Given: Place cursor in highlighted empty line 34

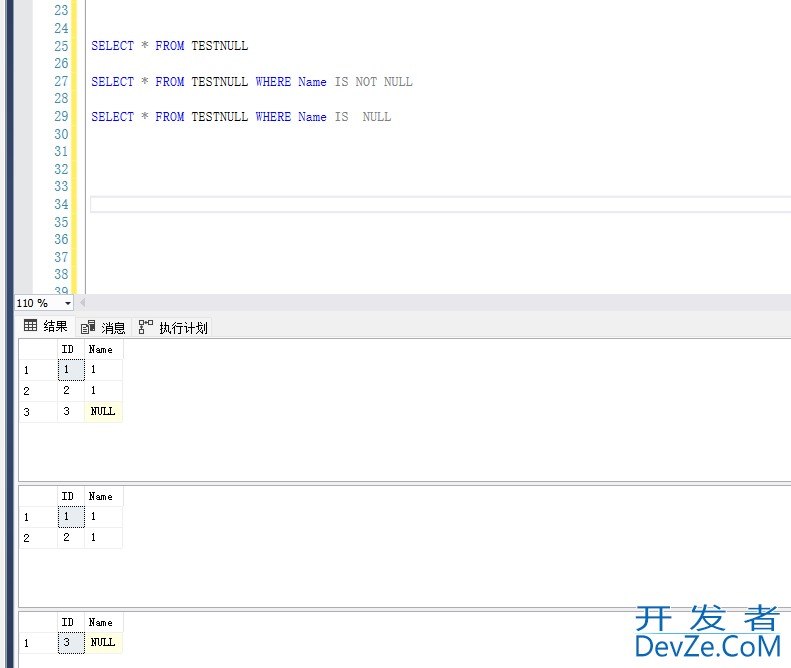Looking at the screenshot, I should pos(440,204).
